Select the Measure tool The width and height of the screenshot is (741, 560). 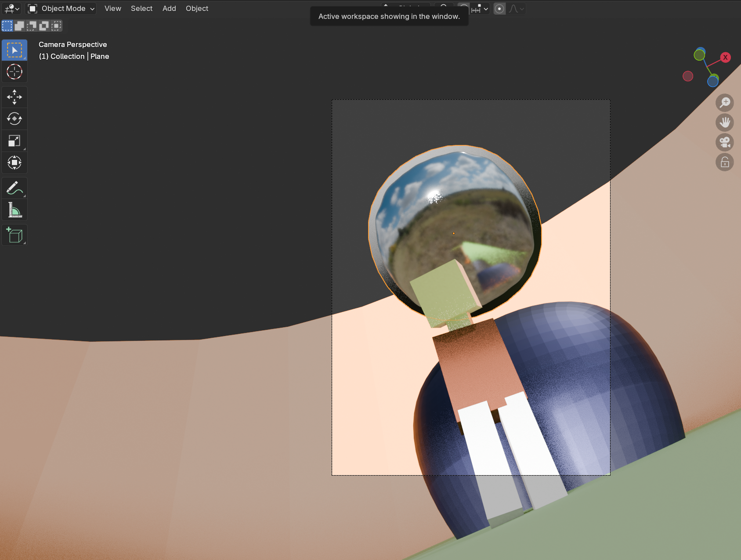point(14,210)
